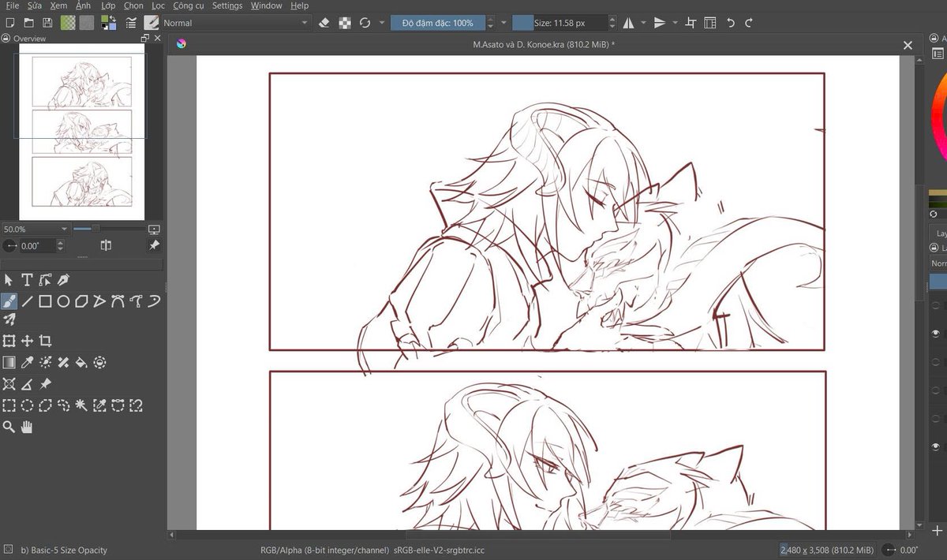Select the Polygon tool
947x560 pixels.
coord(81,301)
